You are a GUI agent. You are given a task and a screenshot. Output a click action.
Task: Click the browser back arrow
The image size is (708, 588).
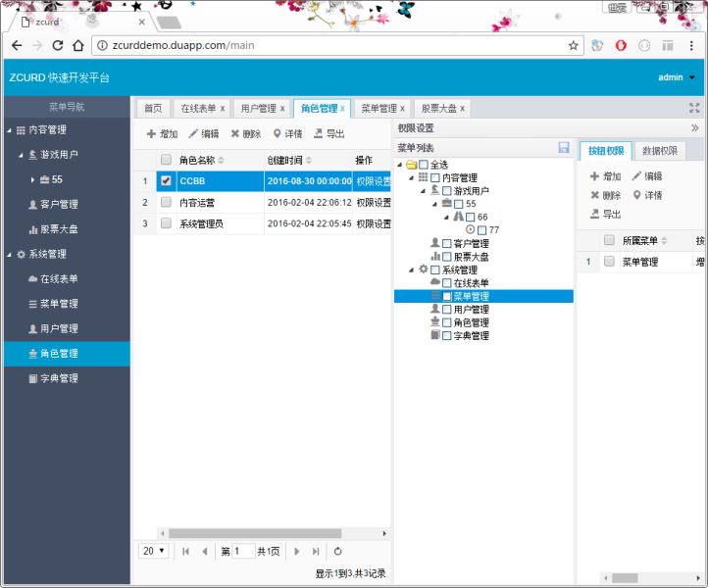tap(17, 46)
